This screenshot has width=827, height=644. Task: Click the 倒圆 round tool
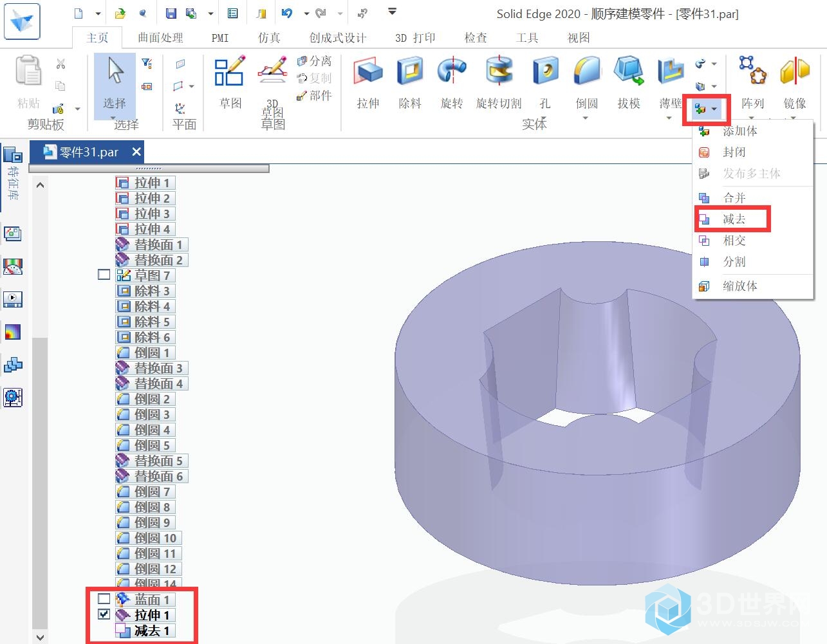point(587,82)
